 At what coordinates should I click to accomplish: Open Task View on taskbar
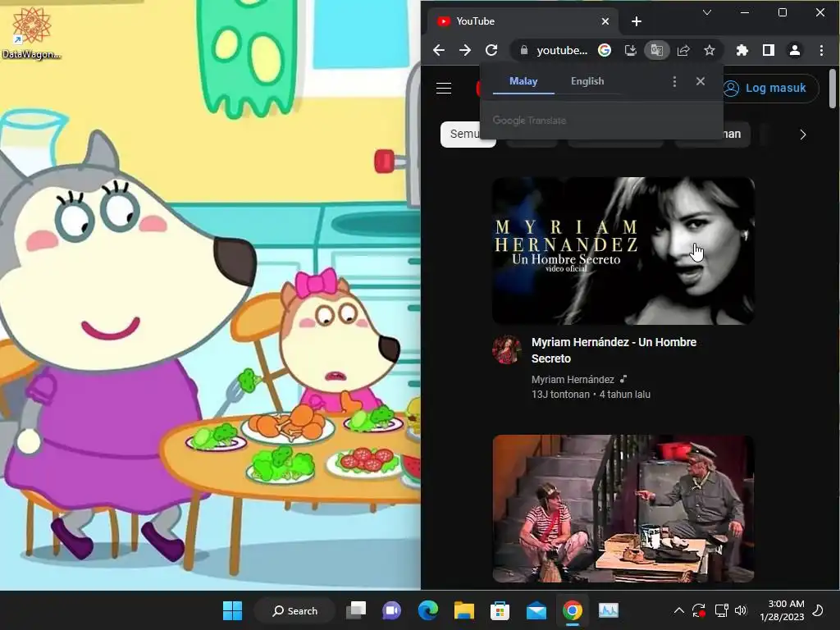(x=356, y=610)
